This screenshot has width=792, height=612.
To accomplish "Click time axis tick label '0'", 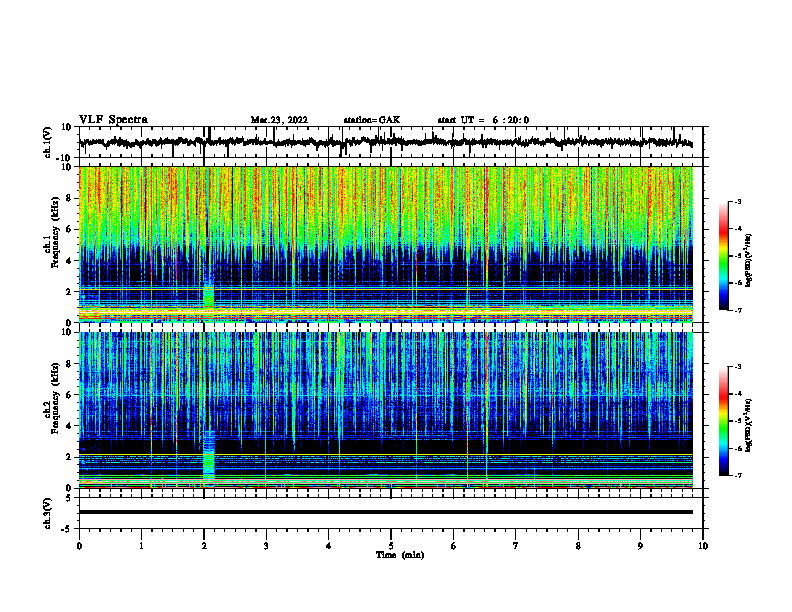I will pyautogui.click(x=79, y=546).
